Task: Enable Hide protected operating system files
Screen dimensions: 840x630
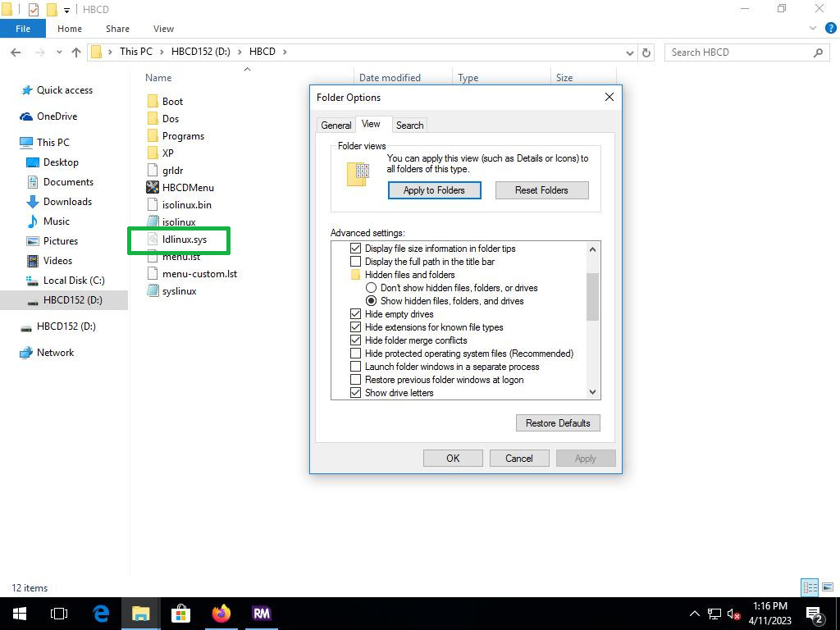Action: [x=355, y=354]
